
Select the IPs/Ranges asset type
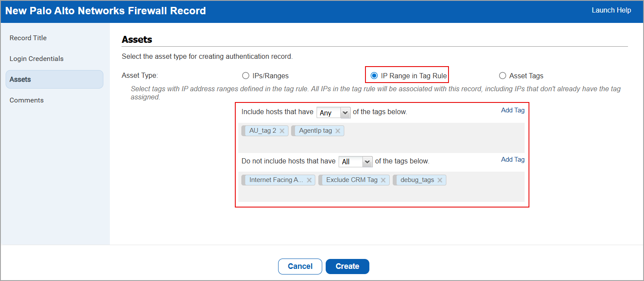246,75
